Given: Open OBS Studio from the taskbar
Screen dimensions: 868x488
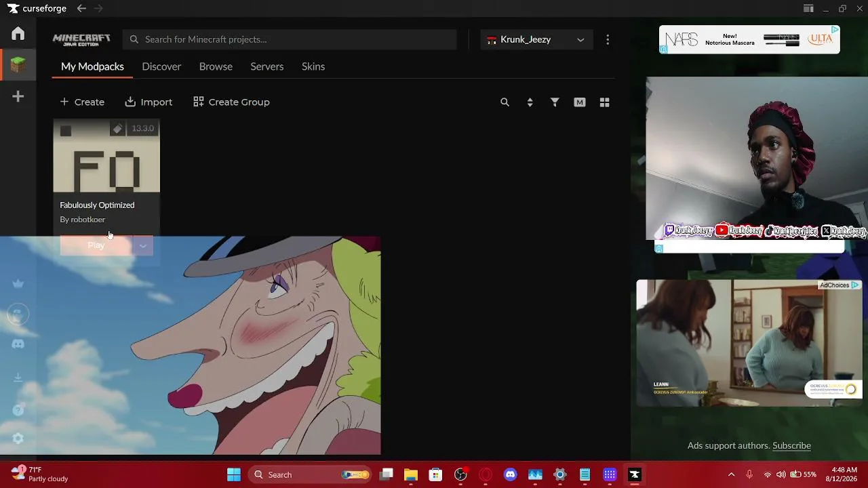Looking at the screenshot, I should pos(460,474).
